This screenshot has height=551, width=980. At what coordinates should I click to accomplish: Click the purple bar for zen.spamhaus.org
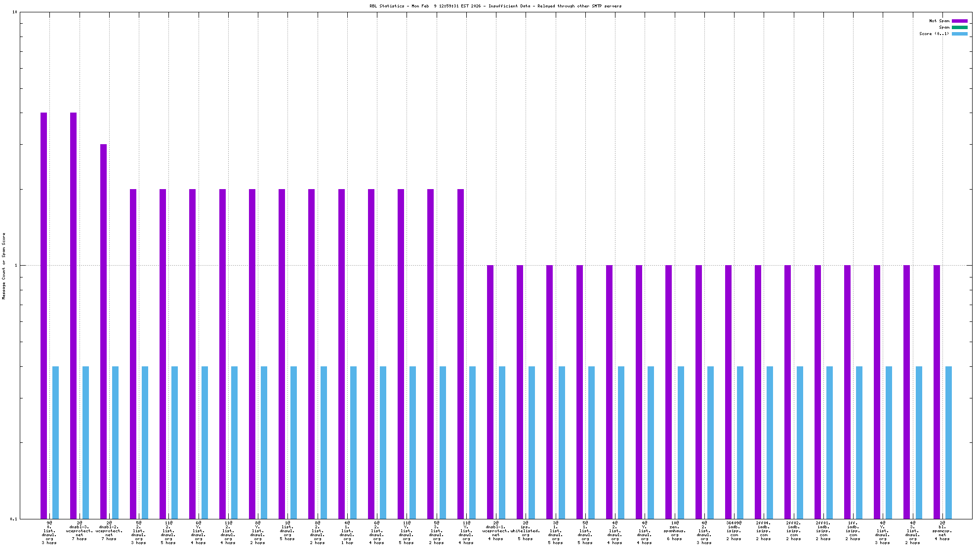668,392
